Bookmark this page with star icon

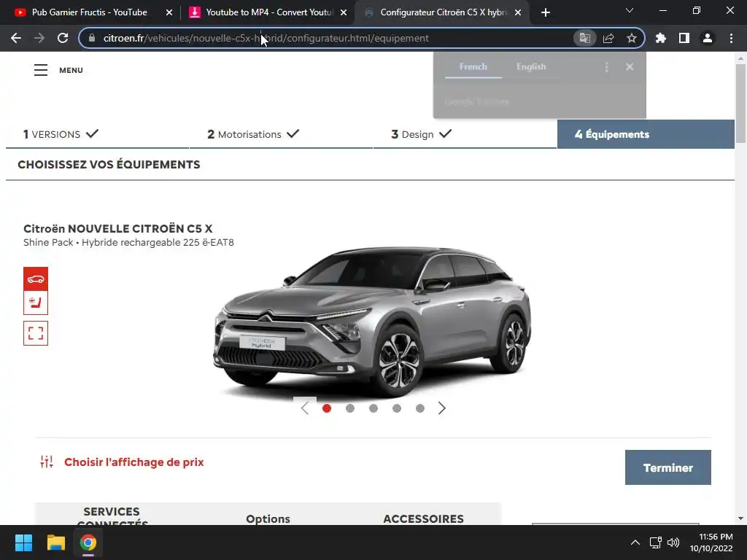pyautogui.click(x=632, y=38)
